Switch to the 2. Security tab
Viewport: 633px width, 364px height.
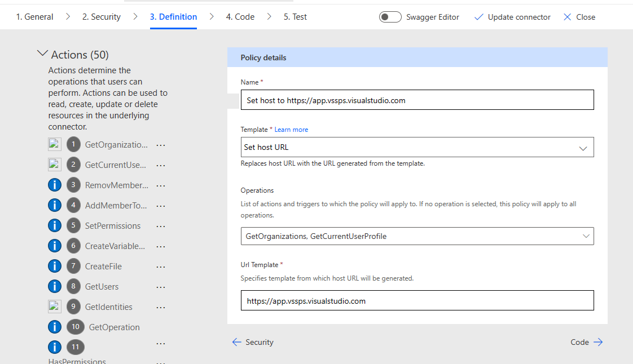click(101, 17)
